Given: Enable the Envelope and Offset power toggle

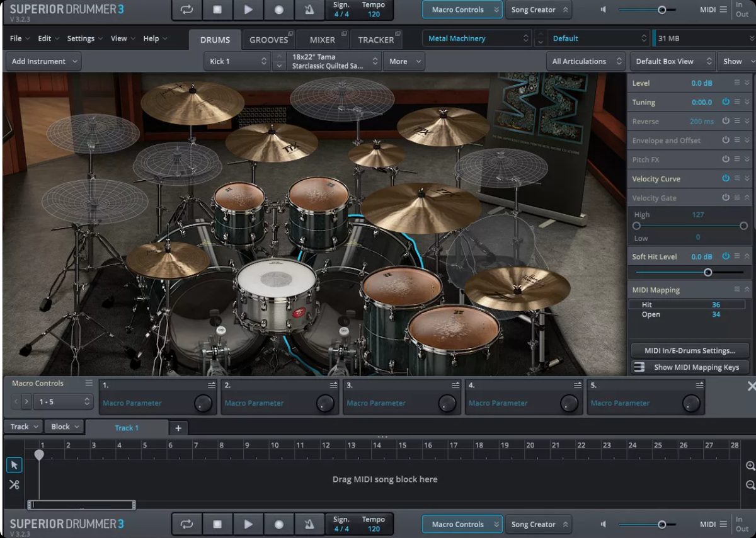Looking at the screenshot, I should point(726,140).
